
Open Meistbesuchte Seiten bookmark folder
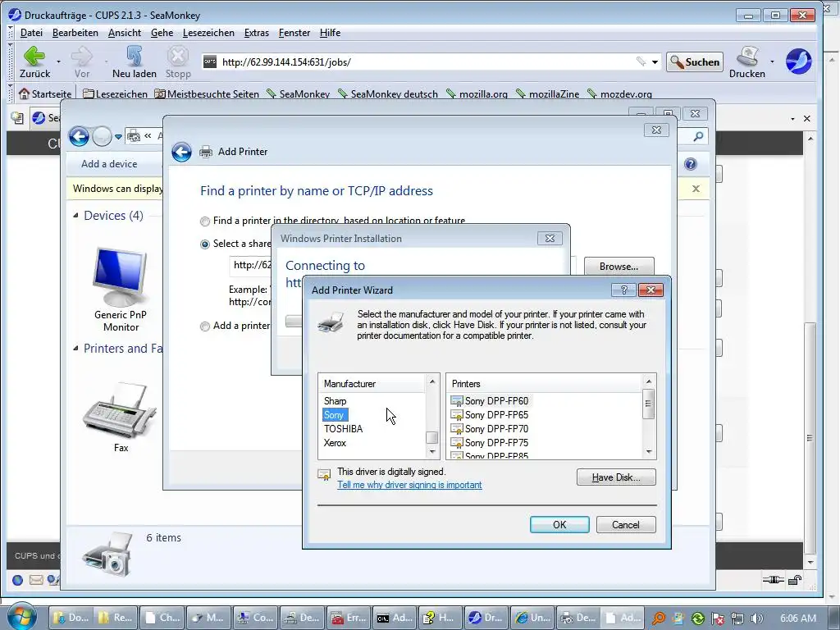[207, 94]
